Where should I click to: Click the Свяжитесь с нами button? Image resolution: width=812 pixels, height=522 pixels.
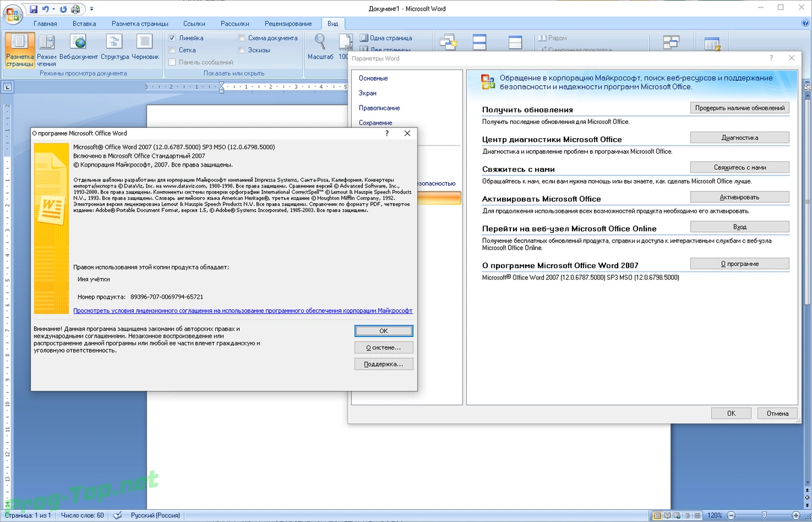pos(740,167)
